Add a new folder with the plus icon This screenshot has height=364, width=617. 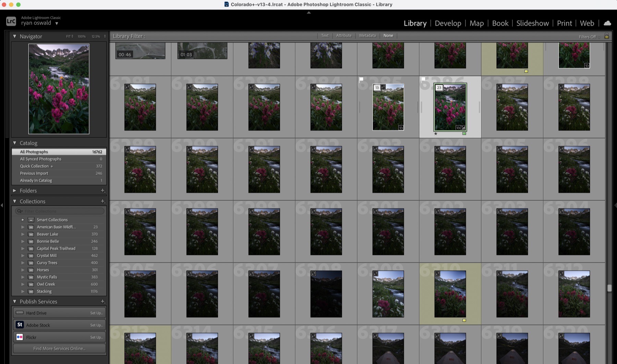102,190
